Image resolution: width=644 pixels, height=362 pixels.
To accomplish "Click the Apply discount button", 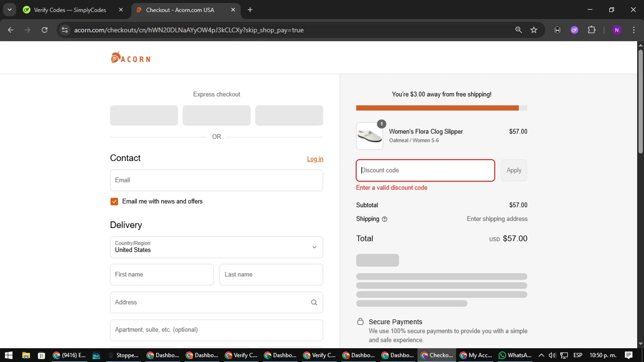I will coord(514,170).
